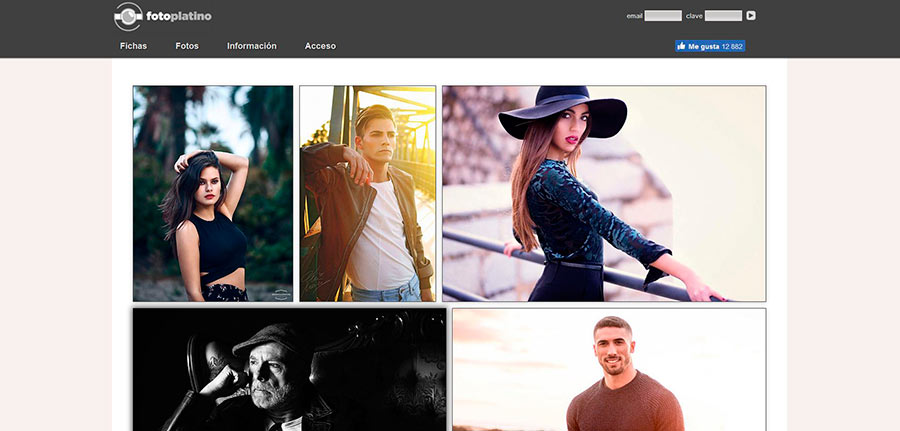Open photo of woman in black top
The width and height of the screenshot is (900, 431).
point(213,193)
